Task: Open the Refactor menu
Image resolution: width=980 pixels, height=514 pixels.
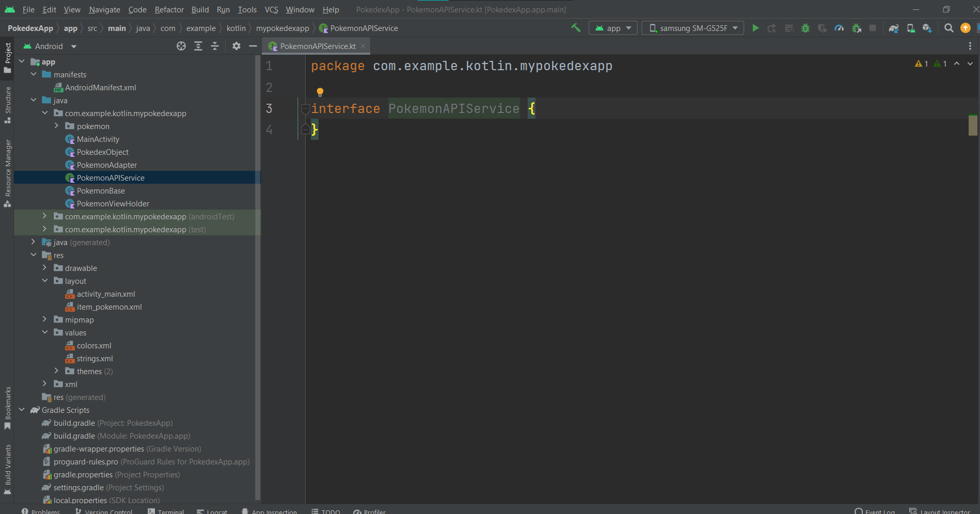Action: click(169, 9)
